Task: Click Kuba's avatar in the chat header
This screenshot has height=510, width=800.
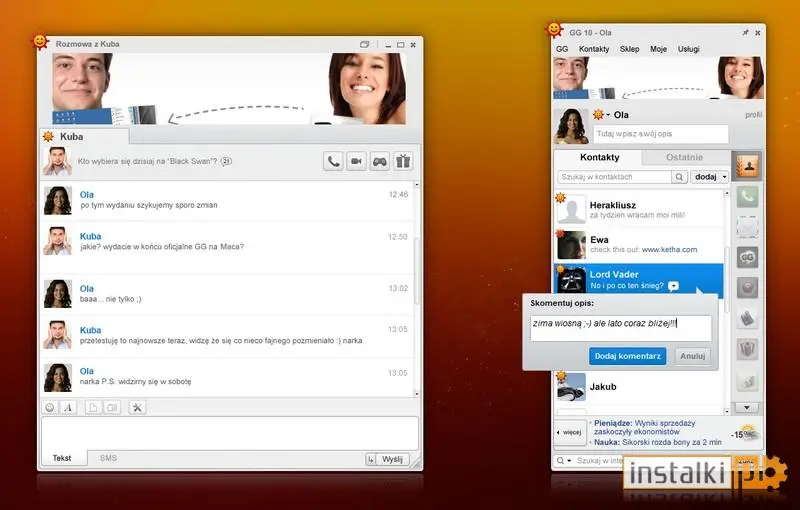Action: (58, 161)
